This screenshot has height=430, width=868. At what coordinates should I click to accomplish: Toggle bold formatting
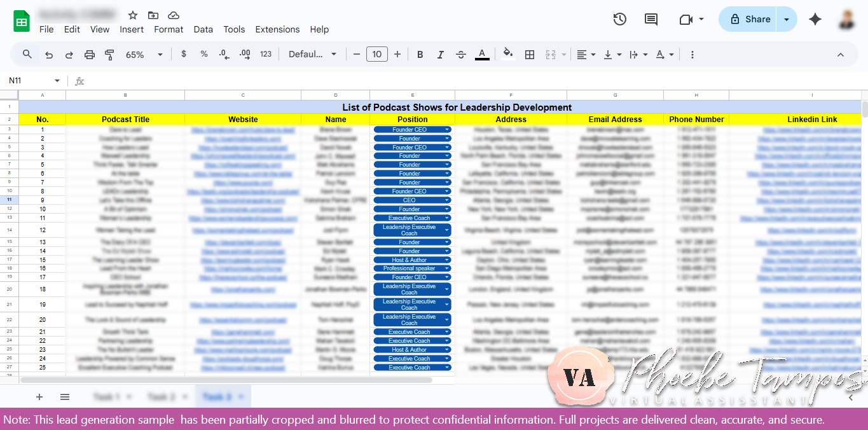point(420,54)
